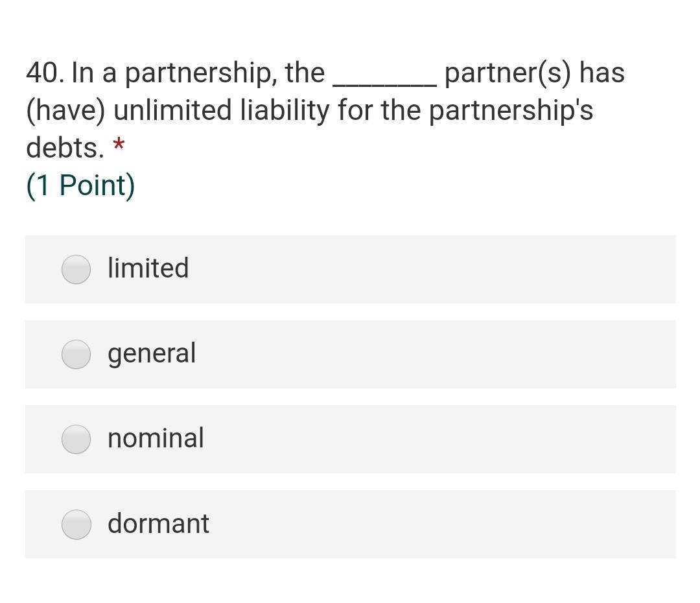This screenshot has height=603, width=700.
Task: Click the gray row containing "limited"
Action: pyautogui.click(x=350, y=269)
